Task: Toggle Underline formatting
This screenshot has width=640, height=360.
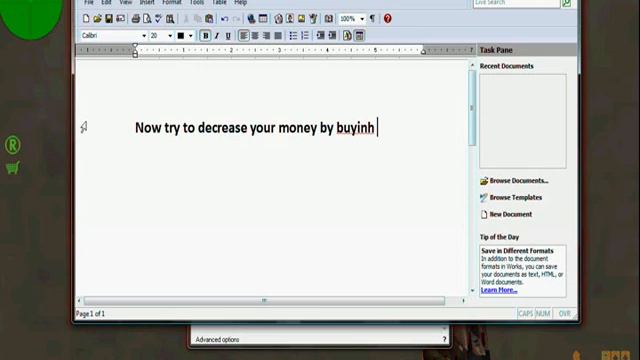Action: [228, 36]
